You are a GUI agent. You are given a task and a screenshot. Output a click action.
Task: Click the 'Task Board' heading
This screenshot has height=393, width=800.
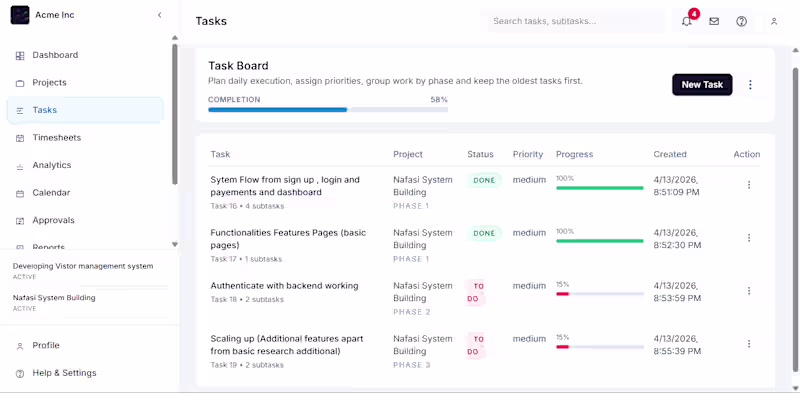(x=238, y=66)
